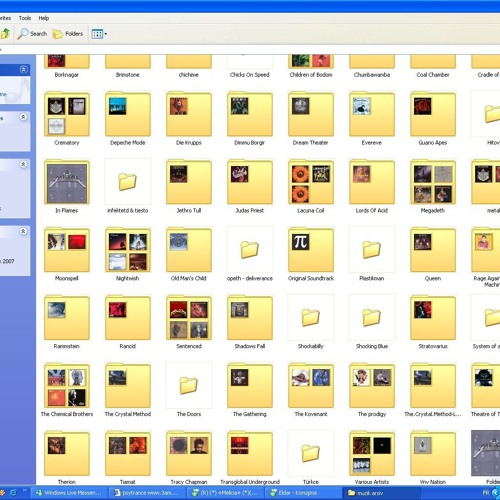Viewport: 500px width, 500px height.
Task: Open the Stratovarius folder
Action: (x=433, y=318)
